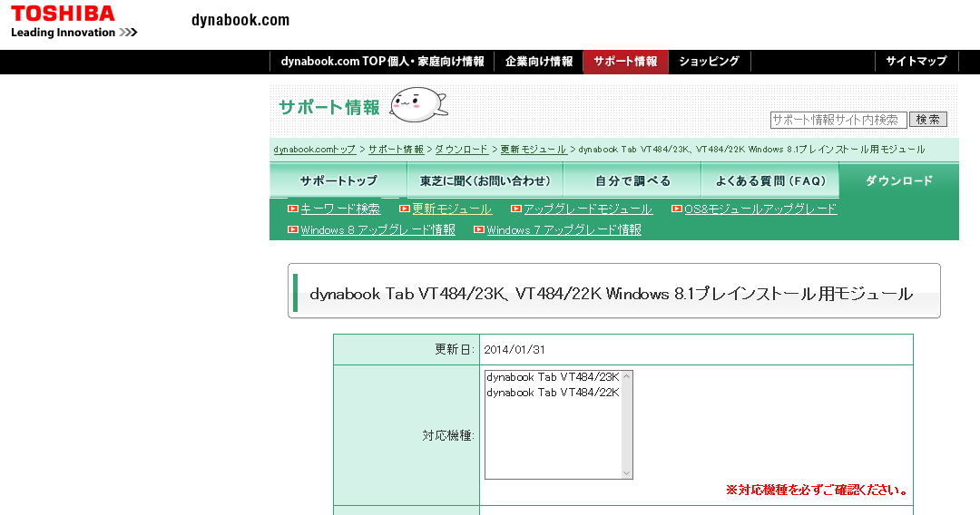Open Windows 8 アップグレード情報 link
980x515 pixels.
click(x=377, y=230)
